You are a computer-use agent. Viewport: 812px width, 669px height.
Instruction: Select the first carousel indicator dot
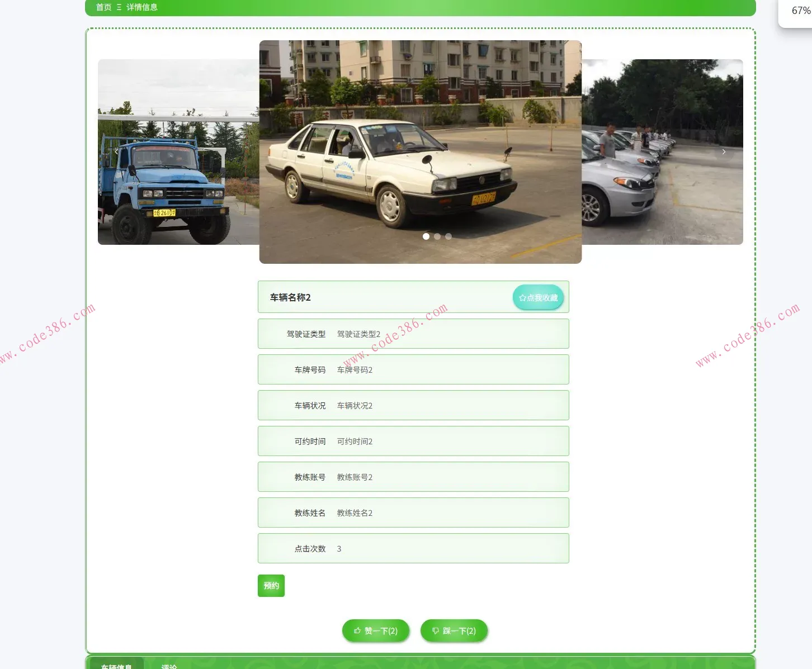[426, 236]
